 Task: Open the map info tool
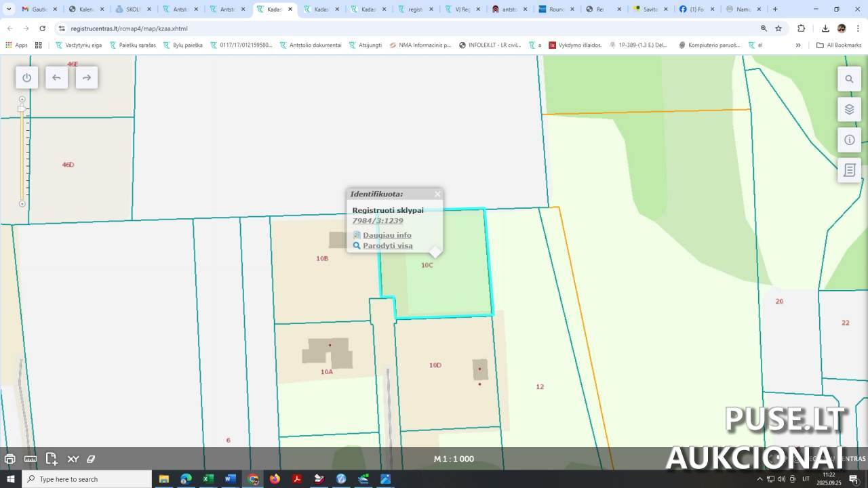(849, 140)
